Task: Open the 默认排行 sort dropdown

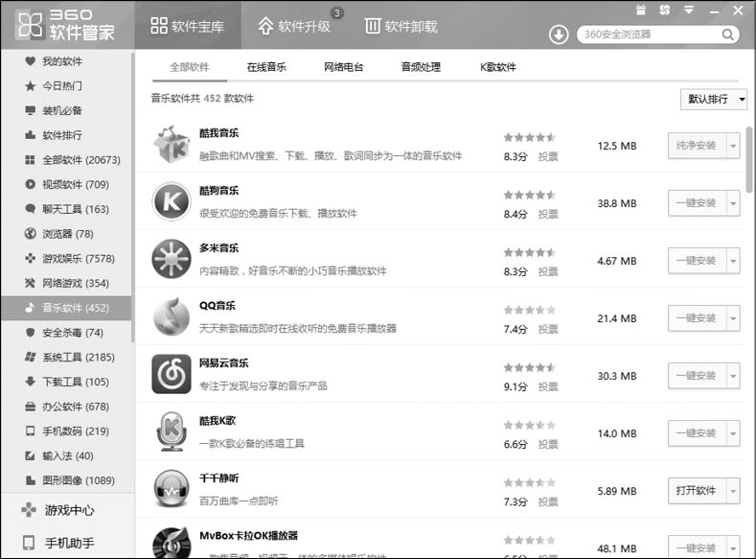Action: point(714,99)
